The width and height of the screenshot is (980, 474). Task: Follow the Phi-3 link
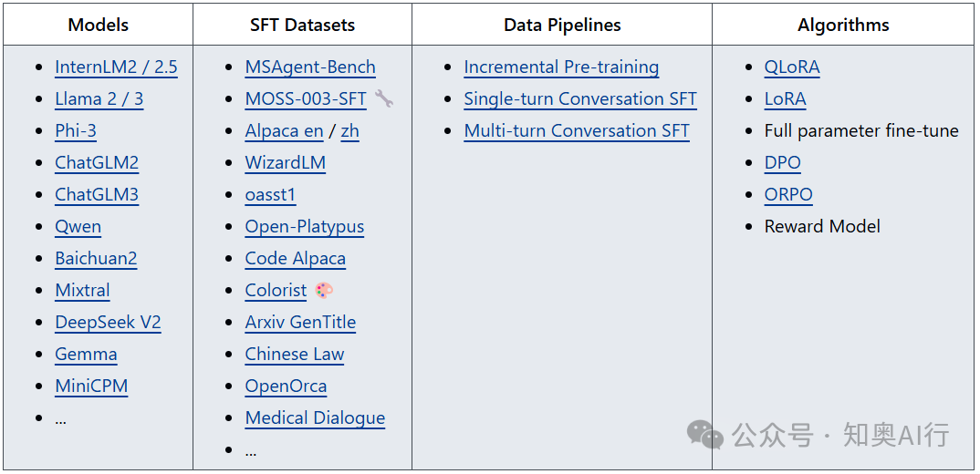(76, 131)
